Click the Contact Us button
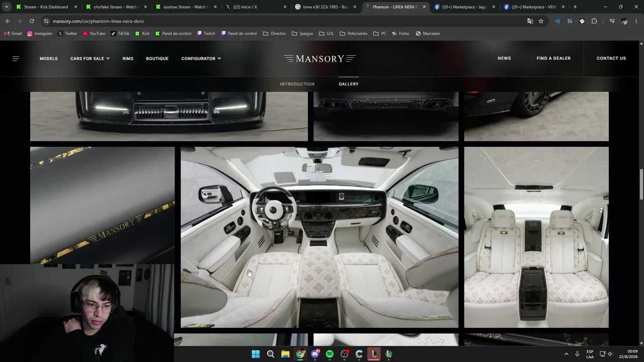644x362 pixels. (x=611, y=58)
